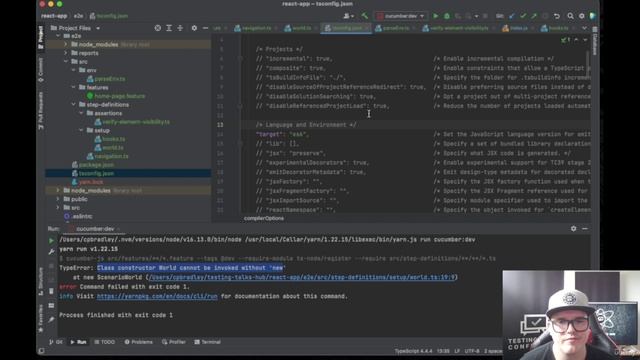Click compilerOptions breadcrumb below editor
The width and height of the screenshot is (640, 360).
point(264,218)
